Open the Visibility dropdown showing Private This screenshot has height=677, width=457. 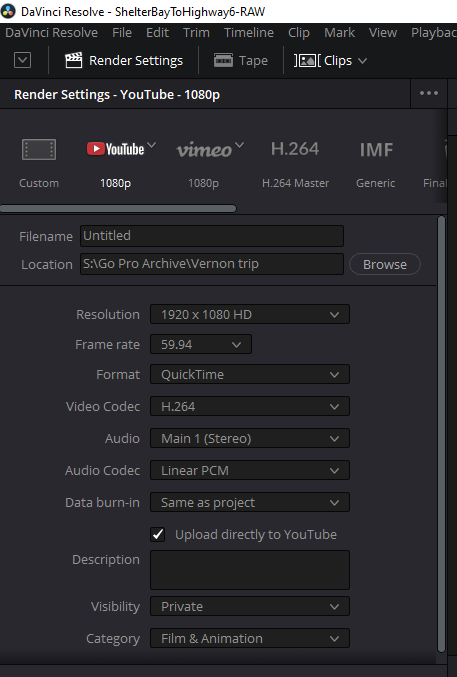[x=250, y=606]
